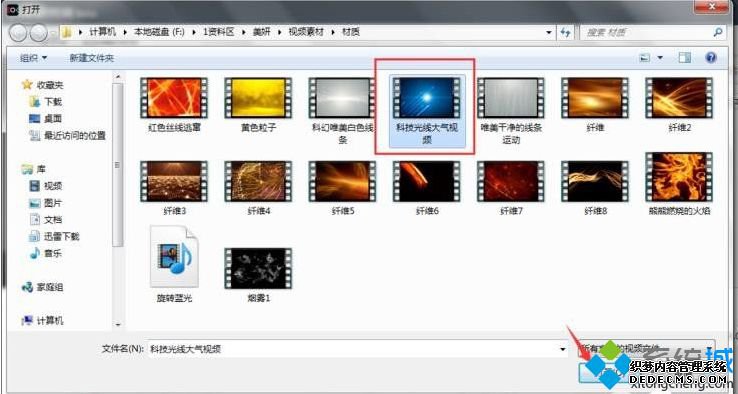738x394 pixels.
Task: Expand the 文件名 history dropdown arrow
Action: 562,349
